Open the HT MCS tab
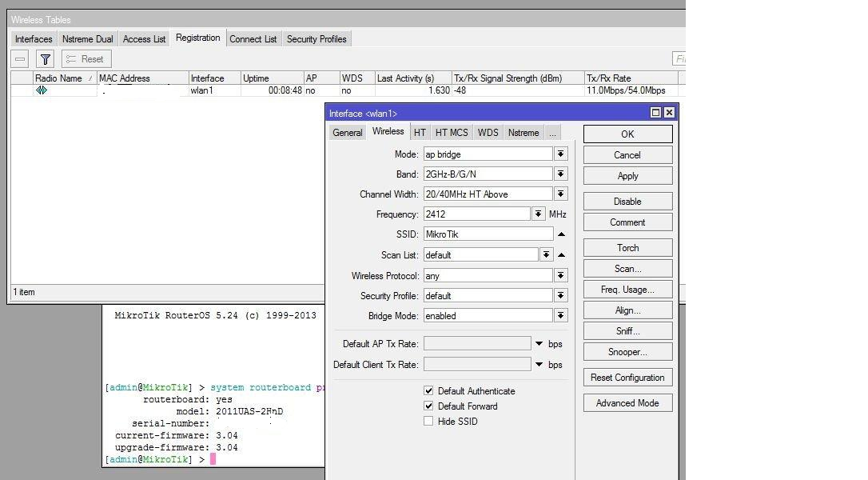 pyautogui.click(x=452, y=133)
